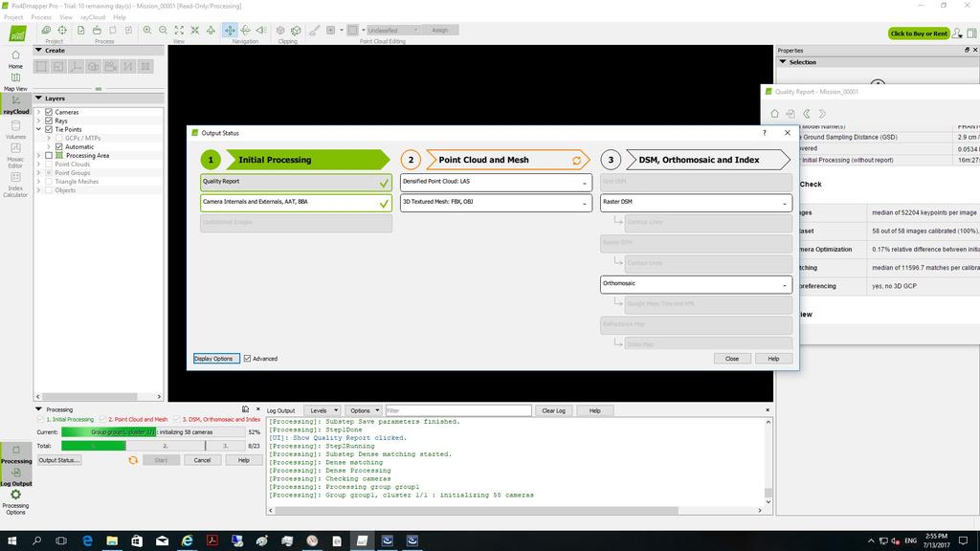980x551 pixels.
Task: Open the Home view in sidebar
Action: 15,59
